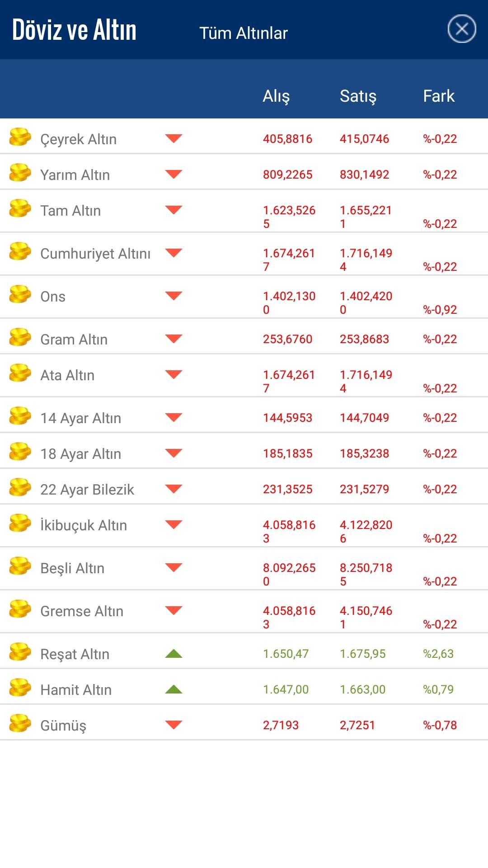Image resolution: width=488 pixels, height=868 pixels.
Task: Click the gold coin icon beside Gram Altın
Action: 20,337
